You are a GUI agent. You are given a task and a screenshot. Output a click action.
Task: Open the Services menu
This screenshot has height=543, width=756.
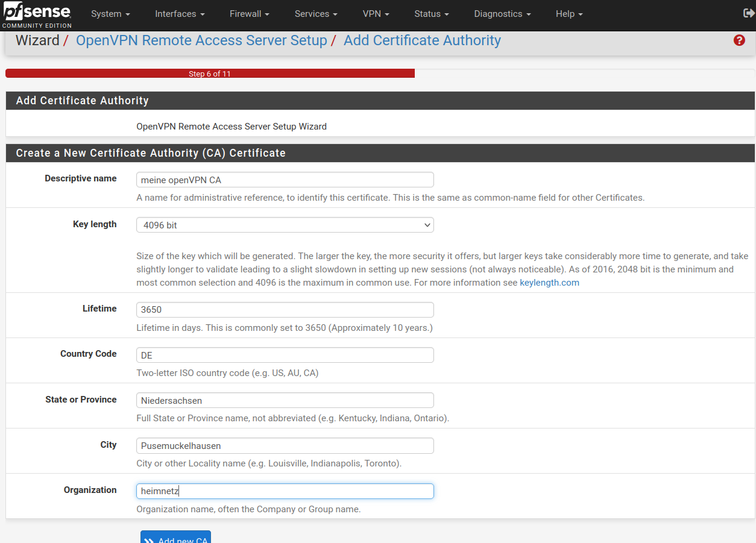click(x=316, y=14)
